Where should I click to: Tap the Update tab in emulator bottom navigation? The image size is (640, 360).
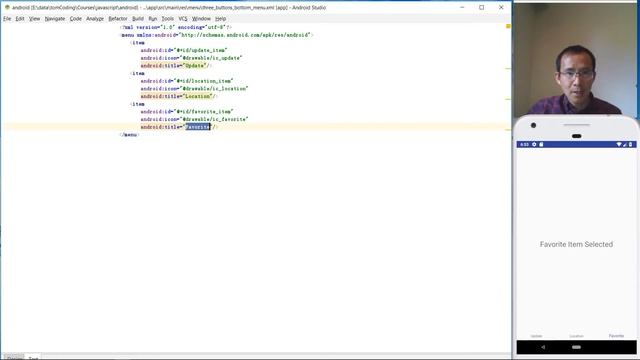click(536, 336)
